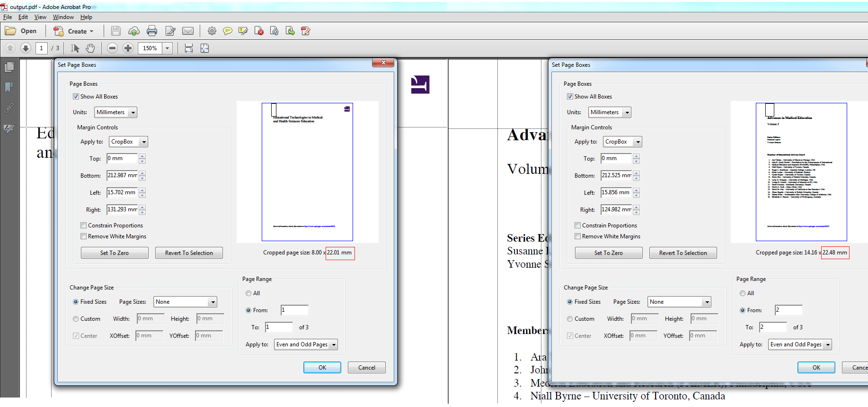Select the Hand pan tool
This screenshot has width=868, height=407.
coord(90,48)
